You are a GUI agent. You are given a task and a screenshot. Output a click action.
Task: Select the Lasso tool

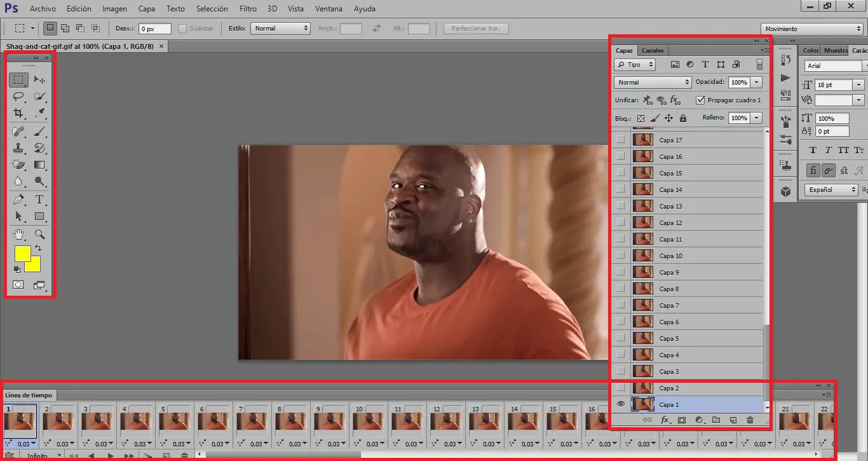pyautogui.click(x=19, y=97)
